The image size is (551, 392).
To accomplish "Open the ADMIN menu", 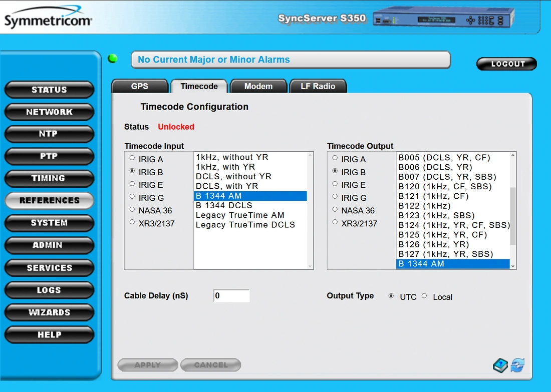I will tap(49, 245).
